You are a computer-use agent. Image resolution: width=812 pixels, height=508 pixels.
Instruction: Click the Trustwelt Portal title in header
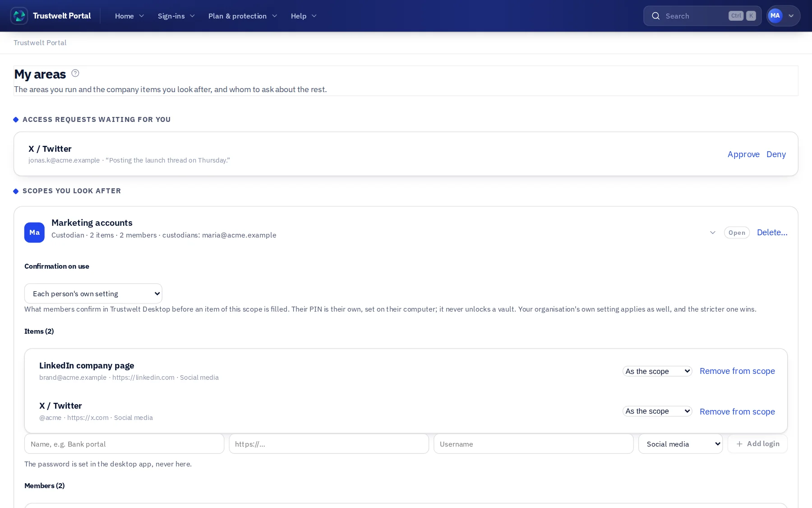(x=62, y=16)
